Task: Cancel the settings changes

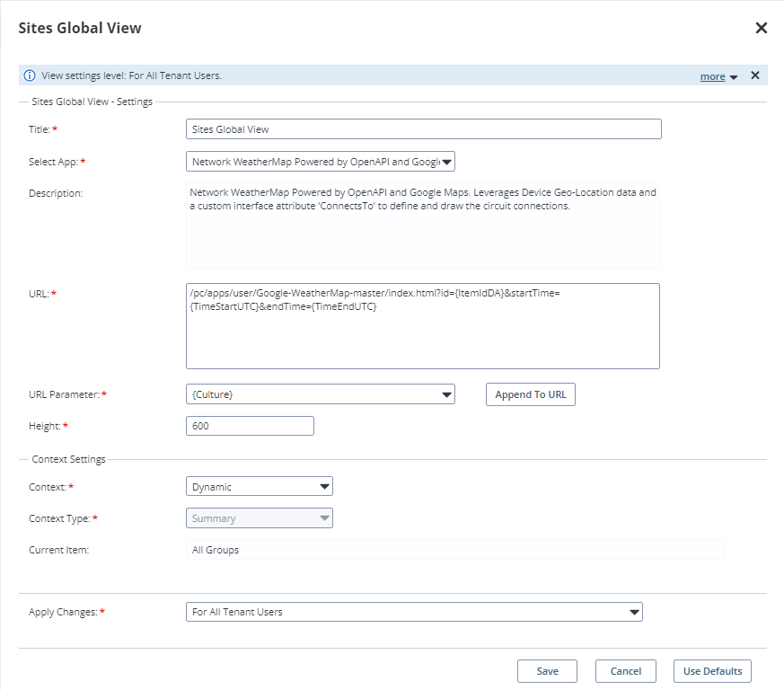Action: pos(625,671)
